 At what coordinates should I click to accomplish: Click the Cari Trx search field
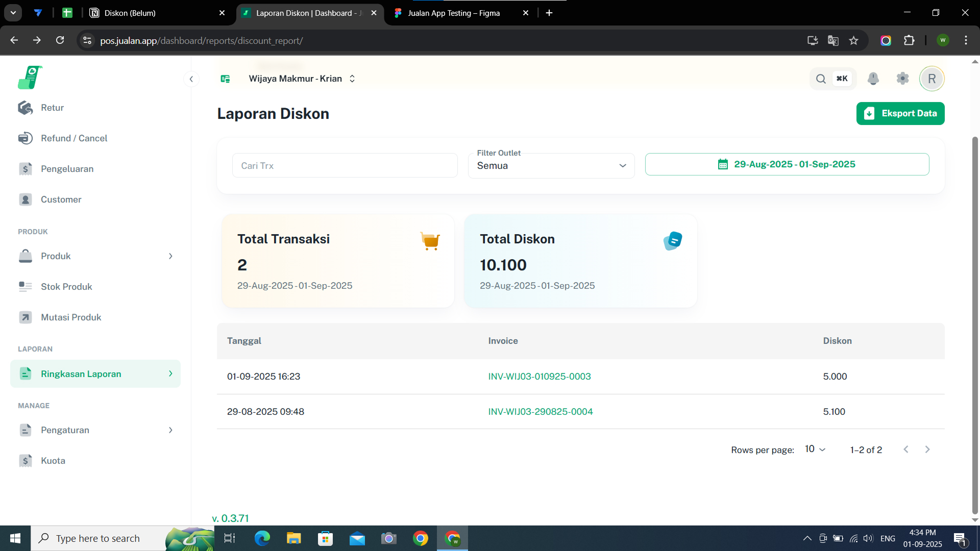click(345, 166)
